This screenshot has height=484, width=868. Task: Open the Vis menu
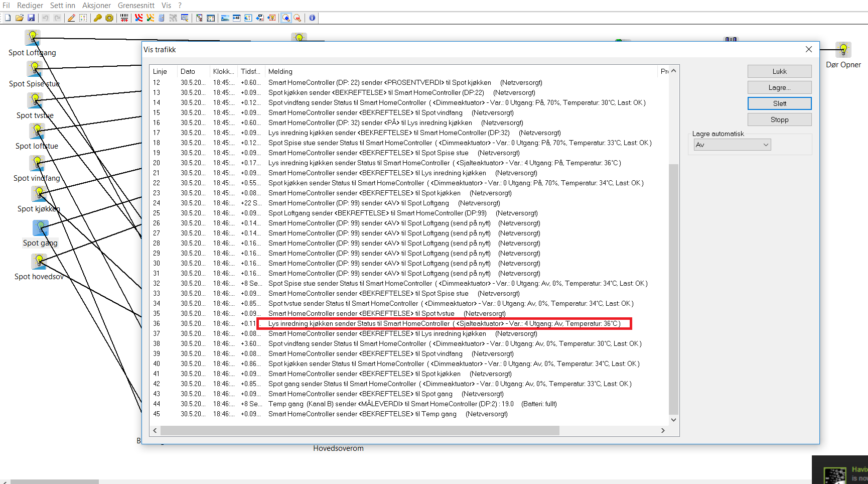(166, 6)
